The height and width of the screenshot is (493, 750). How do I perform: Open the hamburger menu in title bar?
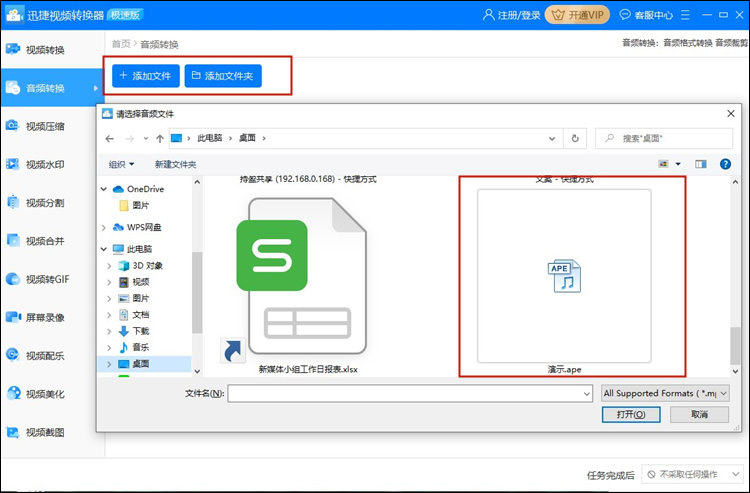coord(685,15)
